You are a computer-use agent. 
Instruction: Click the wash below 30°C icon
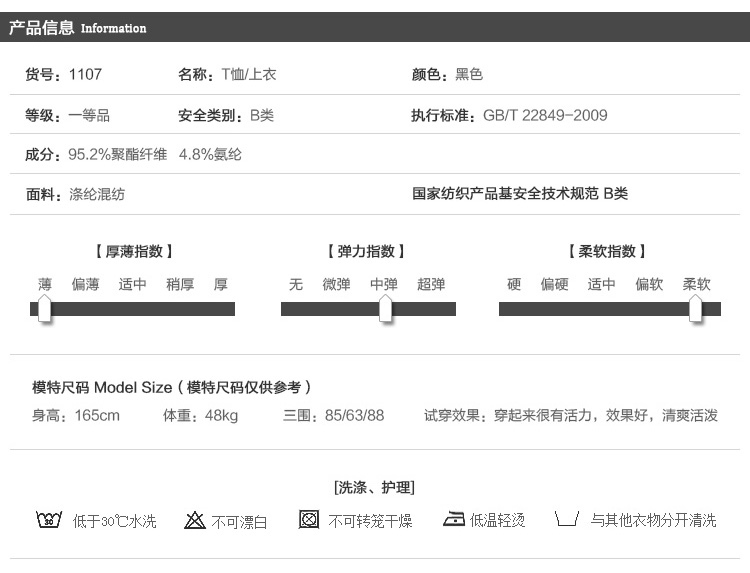tap(49, 520)
